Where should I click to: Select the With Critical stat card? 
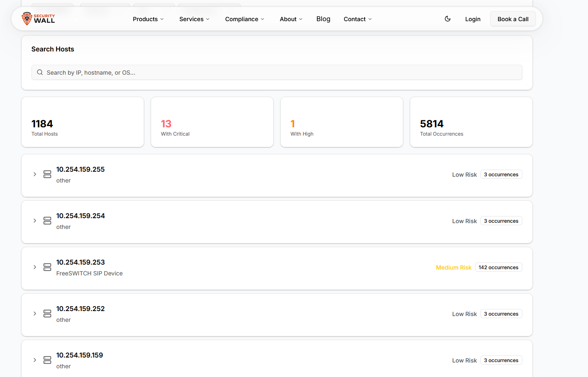click(212, 122)
